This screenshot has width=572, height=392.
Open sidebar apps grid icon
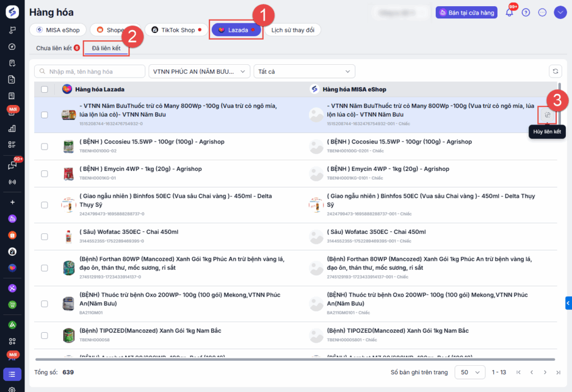click(12, 341)
